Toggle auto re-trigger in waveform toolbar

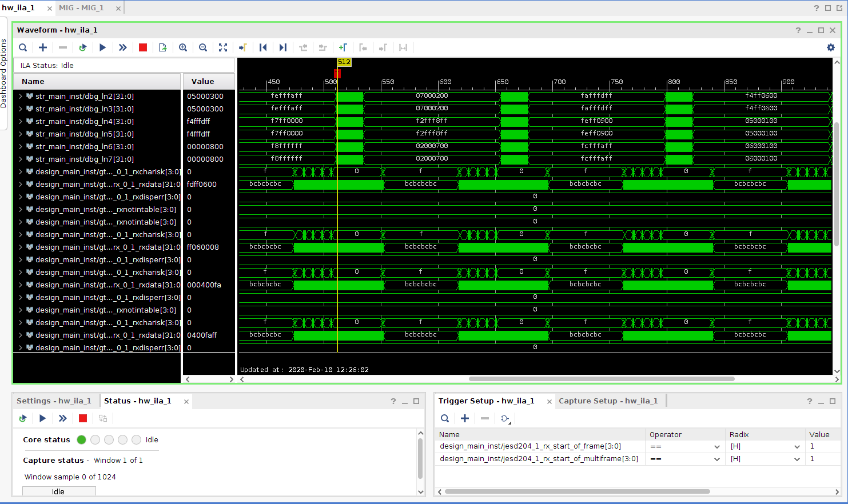(83, 47)
